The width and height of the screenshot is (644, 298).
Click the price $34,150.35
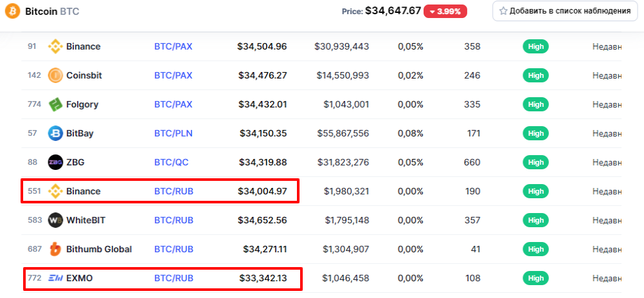[264, 133]
